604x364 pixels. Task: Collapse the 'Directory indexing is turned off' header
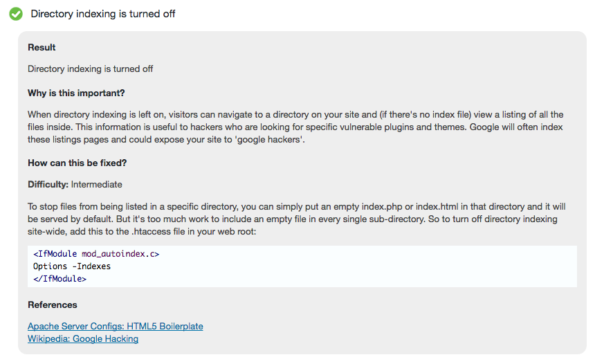(103, 14)
